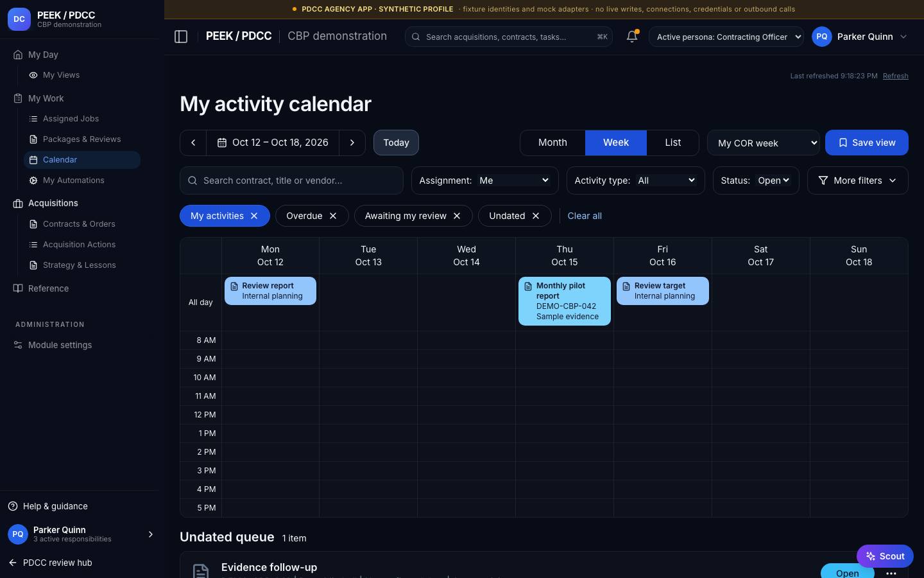
Task: Click the Reference book icon
Action: tap(18, 288)
